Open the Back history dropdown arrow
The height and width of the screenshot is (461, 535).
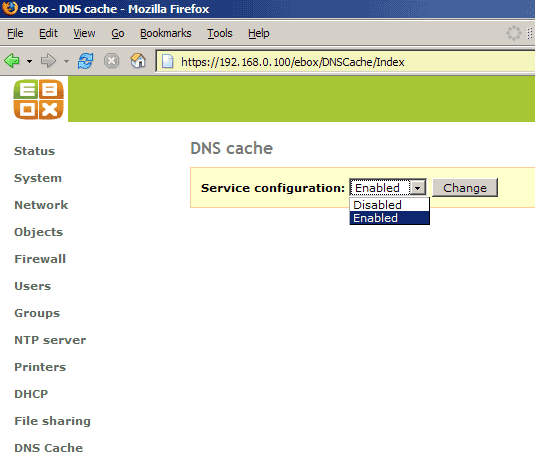coord(29,61)
